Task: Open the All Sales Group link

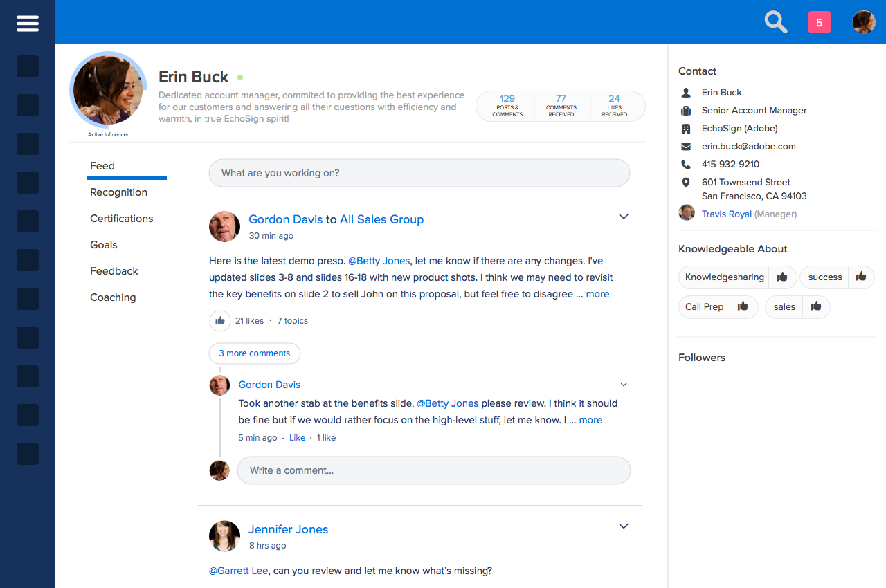Action: [x=381, y=219]
